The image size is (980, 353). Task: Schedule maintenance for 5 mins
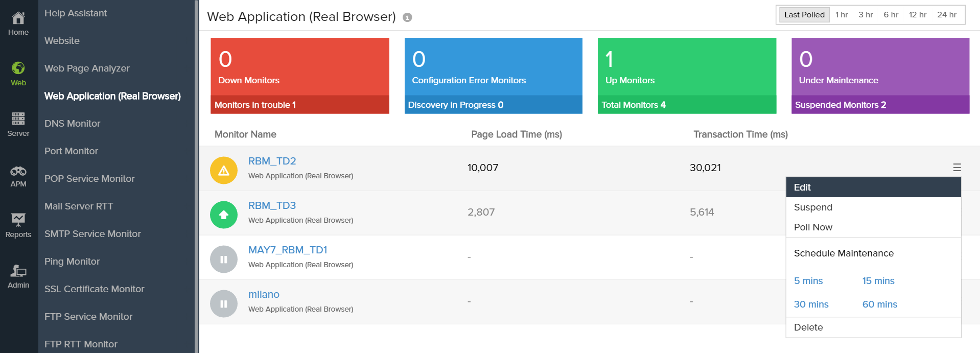(808, 281)
